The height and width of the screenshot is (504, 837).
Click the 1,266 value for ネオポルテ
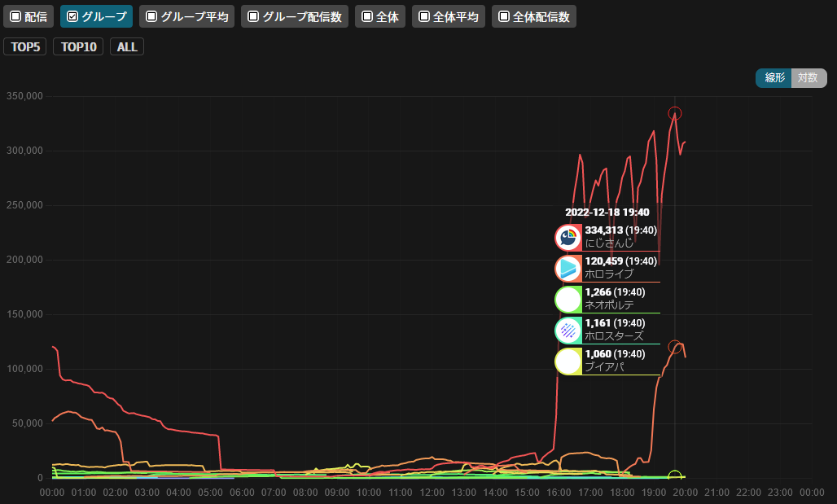[x=598, y=292]
